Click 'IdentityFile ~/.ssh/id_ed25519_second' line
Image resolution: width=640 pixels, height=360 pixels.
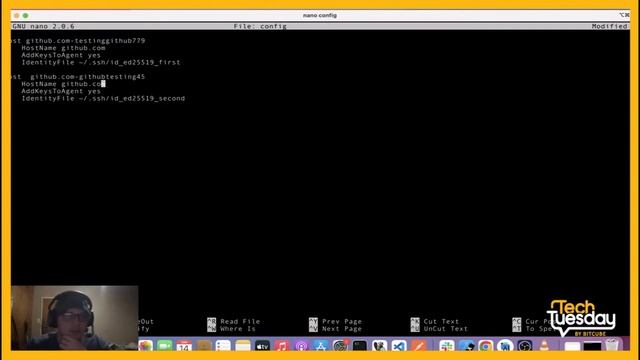click(x=103, y=99)
